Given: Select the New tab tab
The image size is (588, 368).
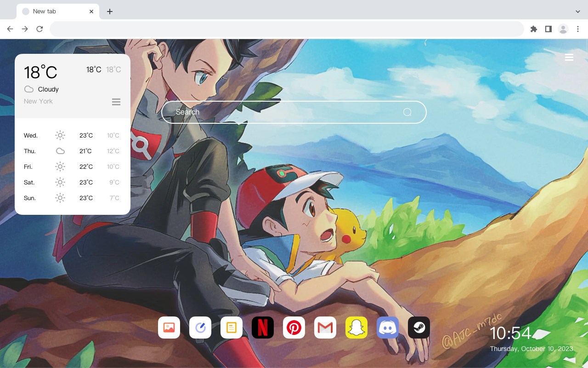Looking at the screenshot, I should tap(58, 11).
